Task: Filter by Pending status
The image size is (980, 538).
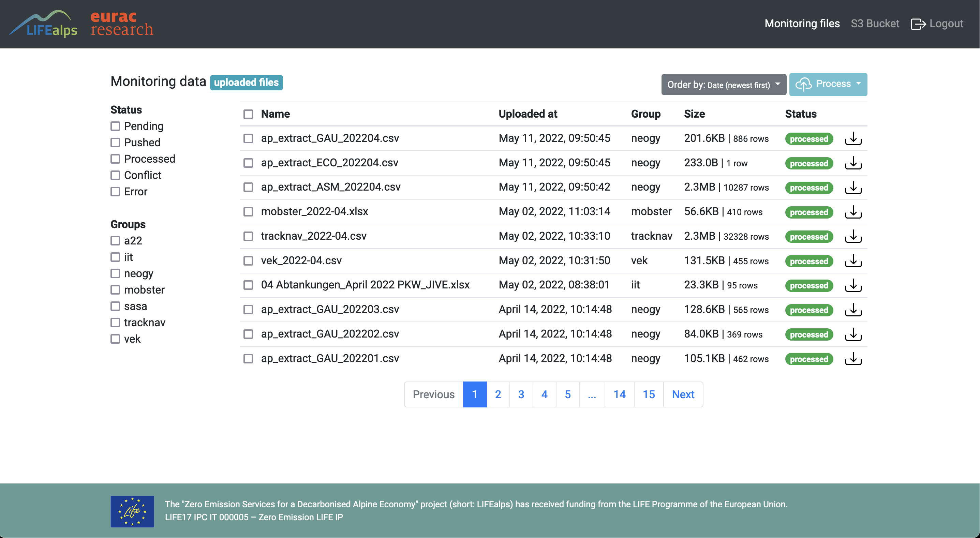Action: (115, 126)
